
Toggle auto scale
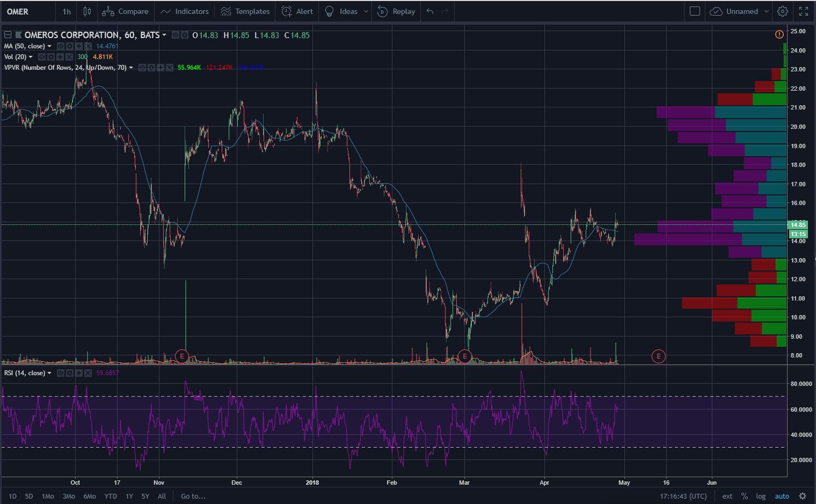click(782, 496)
